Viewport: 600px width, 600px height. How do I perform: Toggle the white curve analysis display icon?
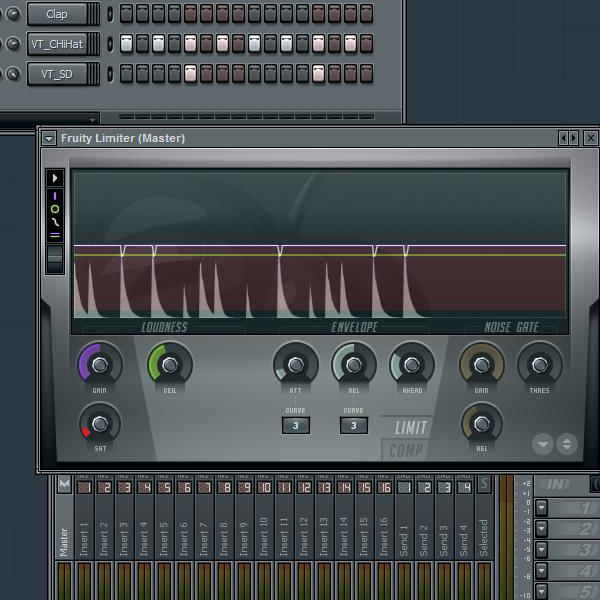click(55, 222)
